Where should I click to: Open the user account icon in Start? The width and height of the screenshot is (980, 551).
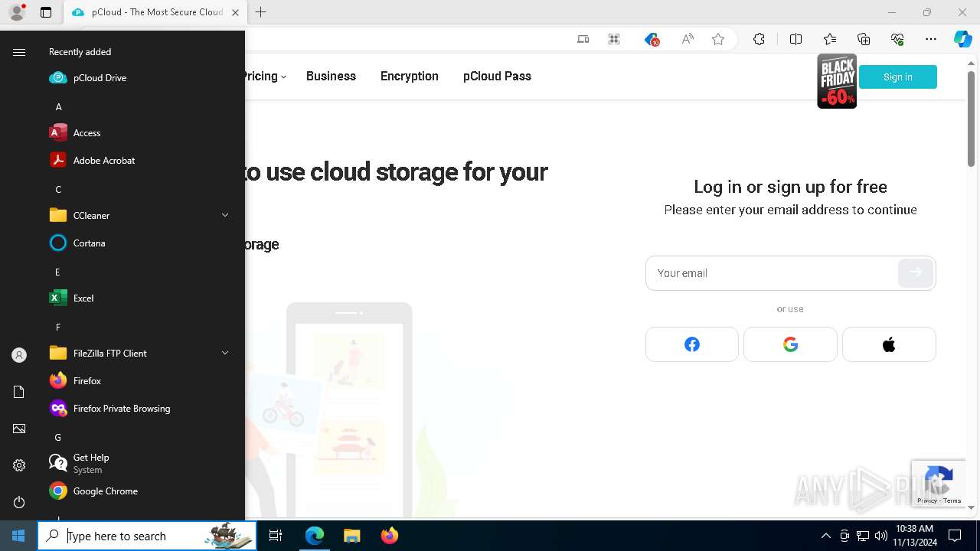19,355
